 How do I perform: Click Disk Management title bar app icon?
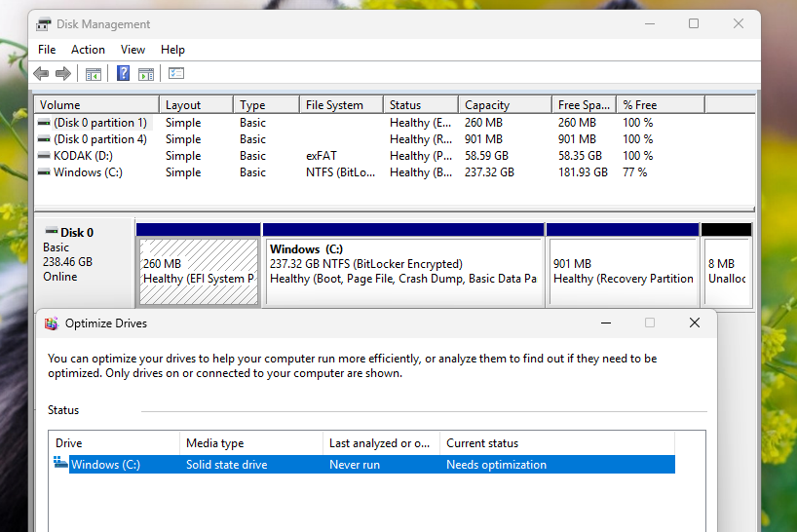click(x=44, y=24)
